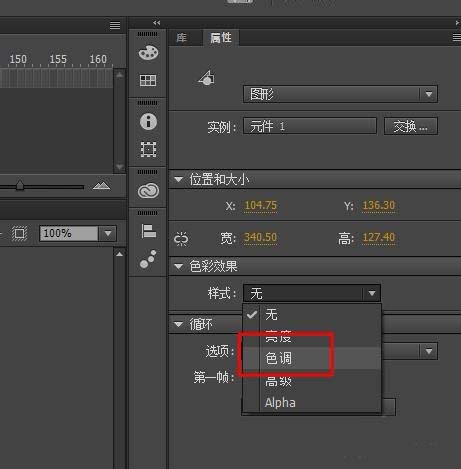Screen dimensions: 461x469
Task: Click the timeline zoom slider handle
Action: click(x=20, y=185)
